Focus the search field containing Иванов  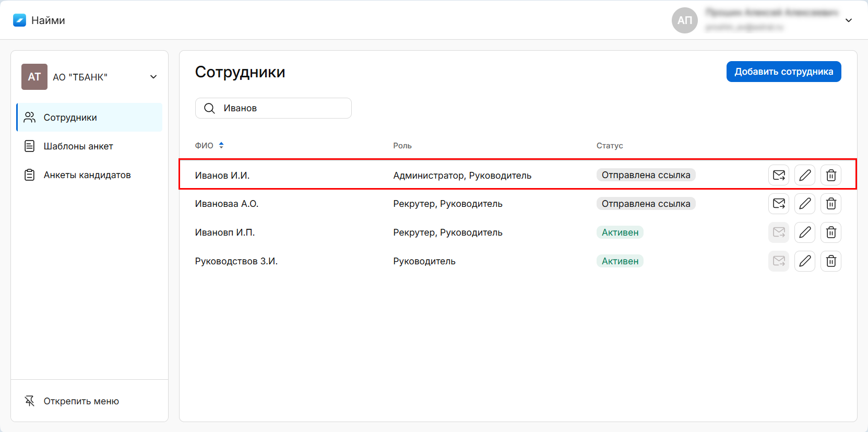[282, 108]
